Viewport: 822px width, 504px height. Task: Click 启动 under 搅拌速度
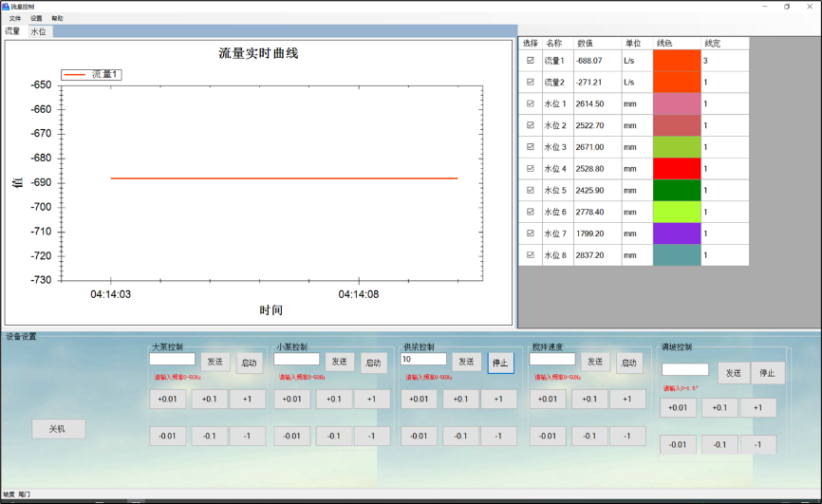point(628,362)
